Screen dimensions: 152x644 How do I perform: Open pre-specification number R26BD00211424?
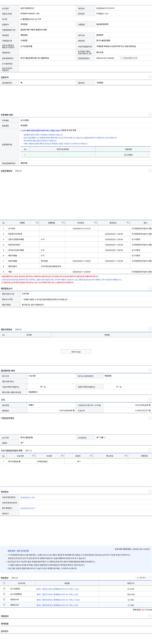point(28,498)
